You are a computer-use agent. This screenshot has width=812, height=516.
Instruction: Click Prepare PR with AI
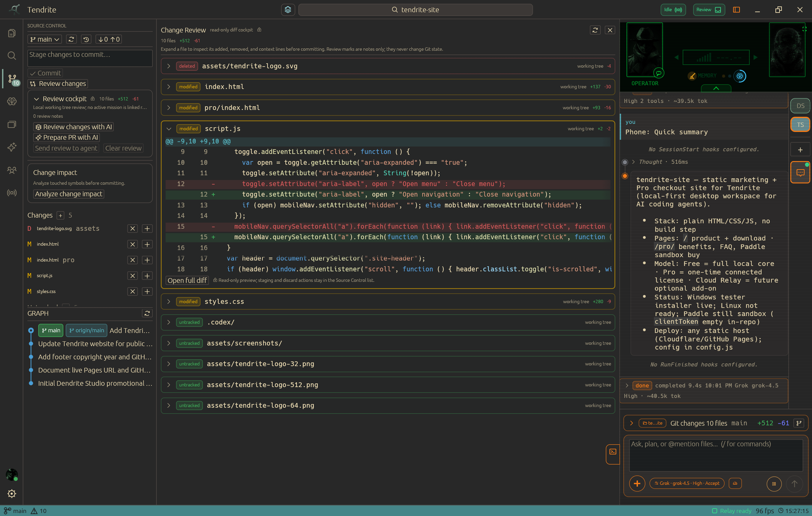(x=67, y=138)
